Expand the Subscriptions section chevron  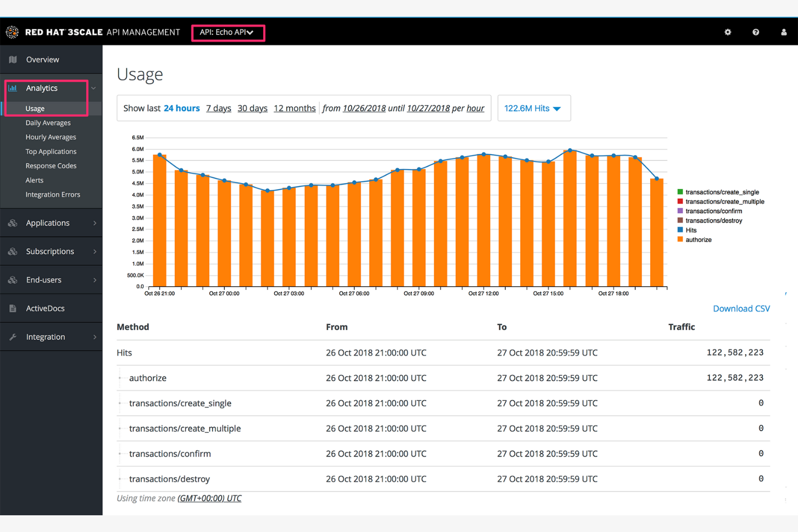(95, 252)
